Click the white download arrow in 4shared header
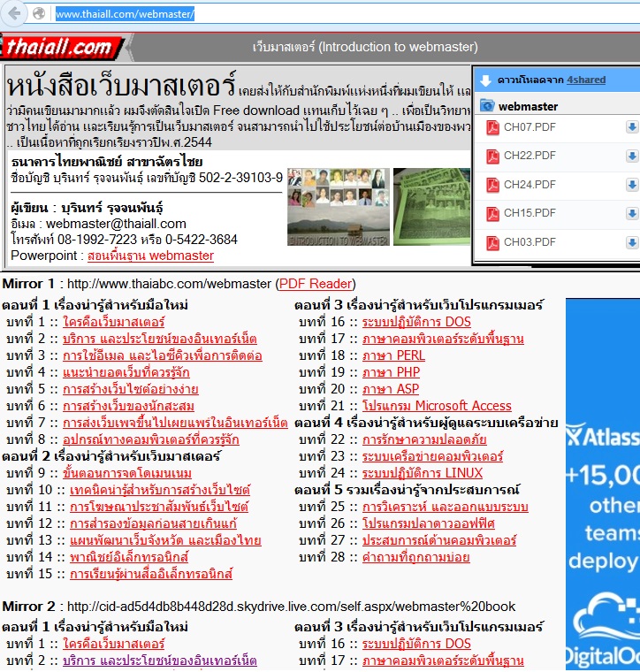This screenshot has height=672, width=640. [485, 80]
